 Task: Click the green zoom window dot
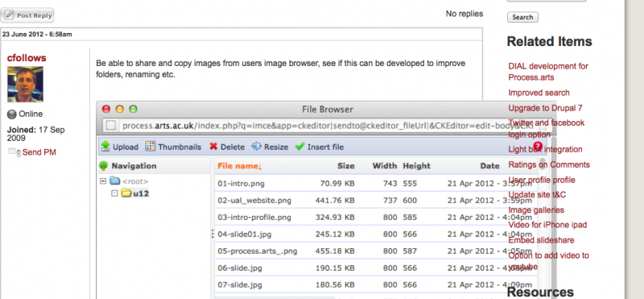133,109
